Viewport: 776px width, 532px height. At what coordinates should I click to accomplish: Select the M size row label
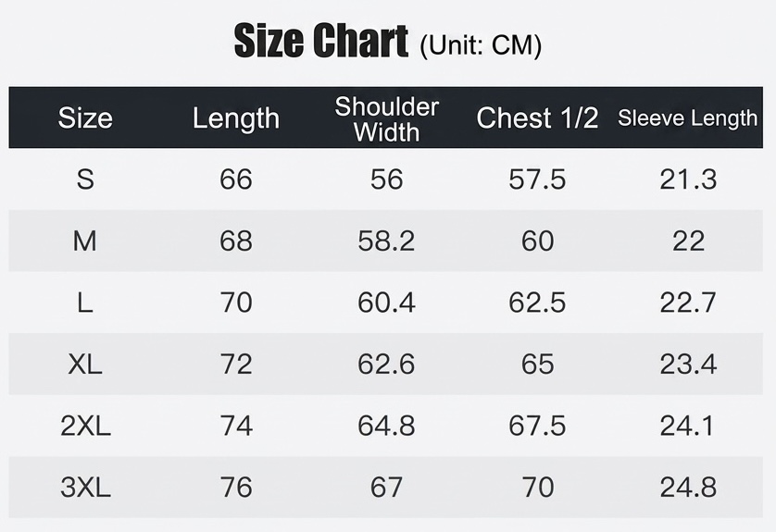84,241
